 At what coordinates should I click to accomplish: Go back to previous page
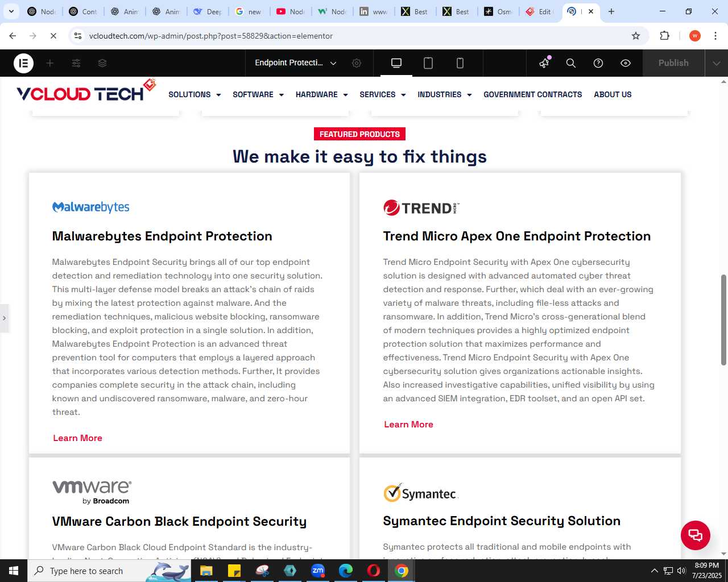point(13,36)
